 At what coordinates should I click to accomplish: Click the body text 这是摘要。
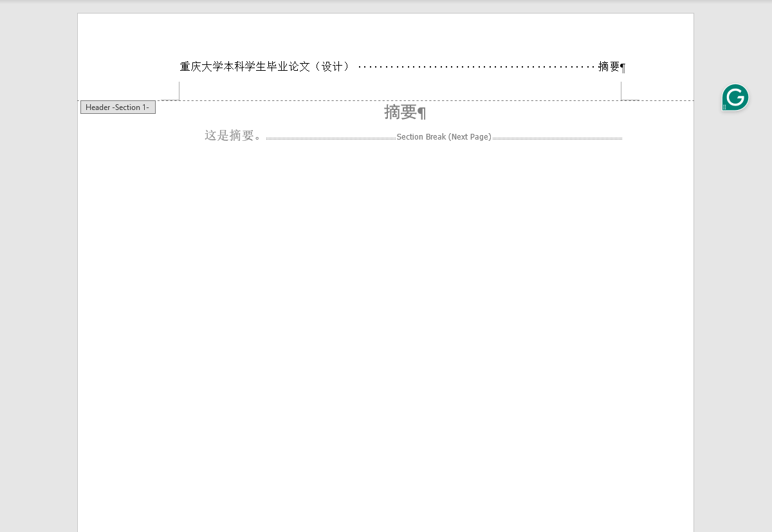234,136
